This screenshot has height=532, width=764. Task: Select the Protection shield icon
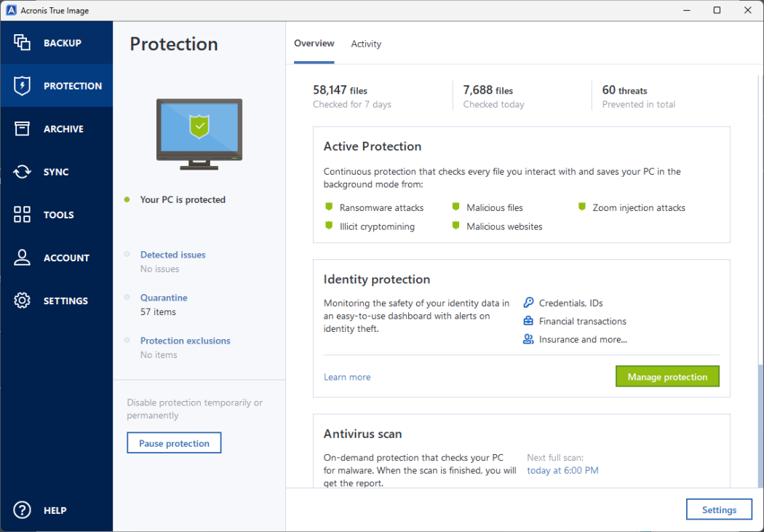pyautogui.click(x=22, y=85)
